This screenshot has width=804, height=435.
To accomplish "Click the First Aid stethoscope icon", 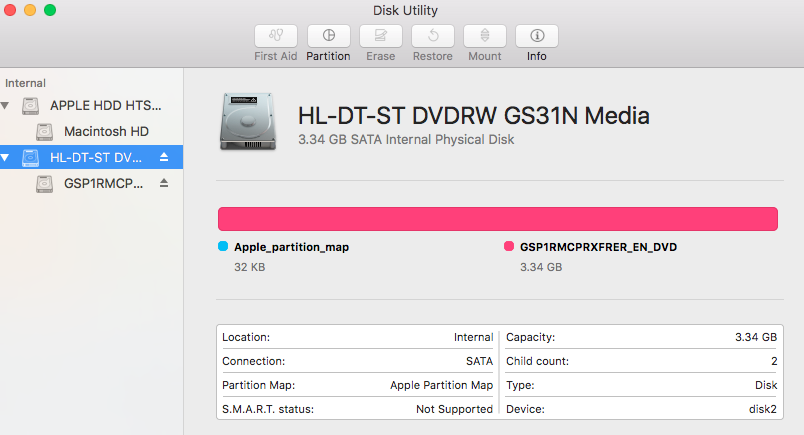I will [276, 35].
